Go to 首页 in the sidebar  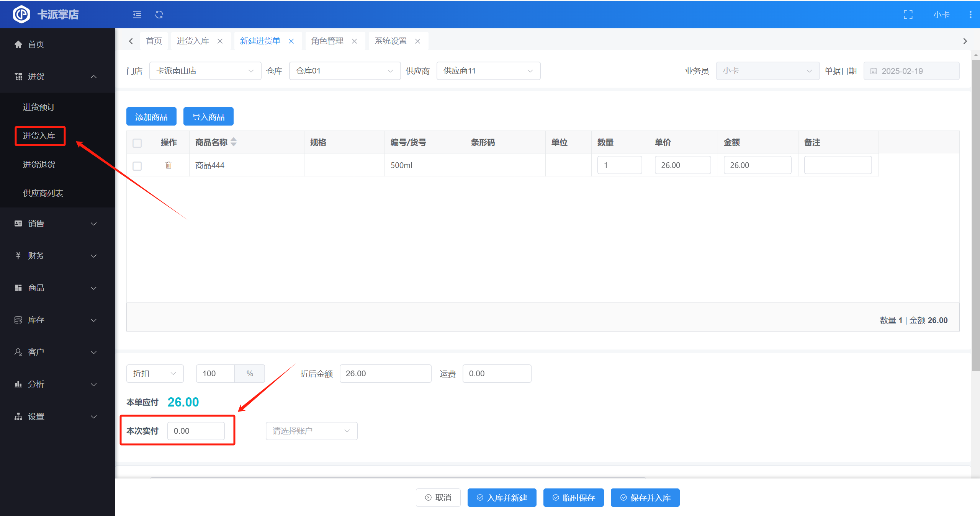click(36, 44)
